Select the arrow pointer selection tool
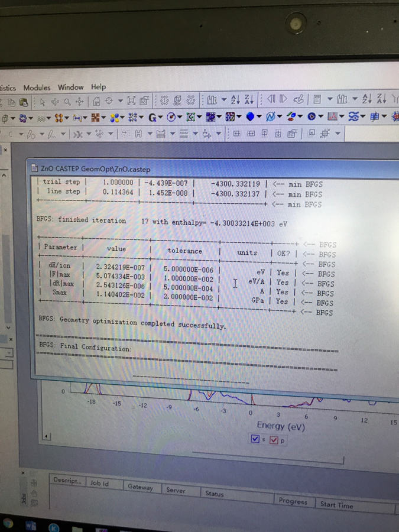 point(43,102)
